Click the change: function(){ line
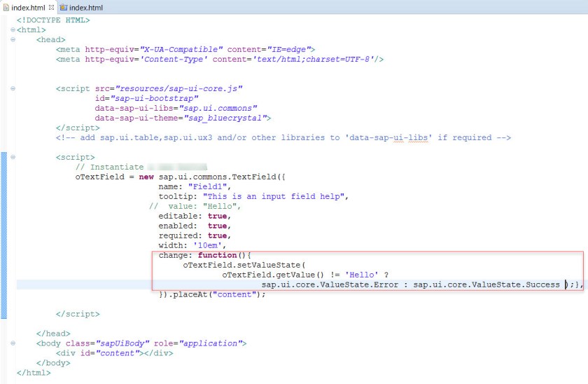Screen dimensions: 588x384 (204, 255)
